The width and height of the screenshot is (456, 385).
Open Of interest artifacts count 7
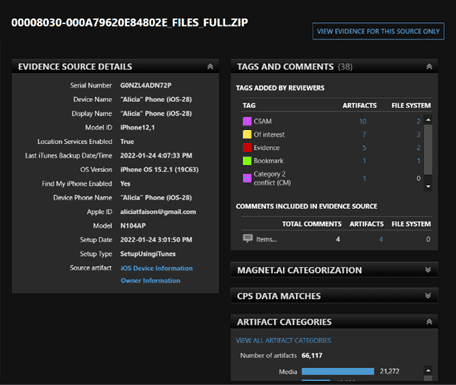click(364, 135)
